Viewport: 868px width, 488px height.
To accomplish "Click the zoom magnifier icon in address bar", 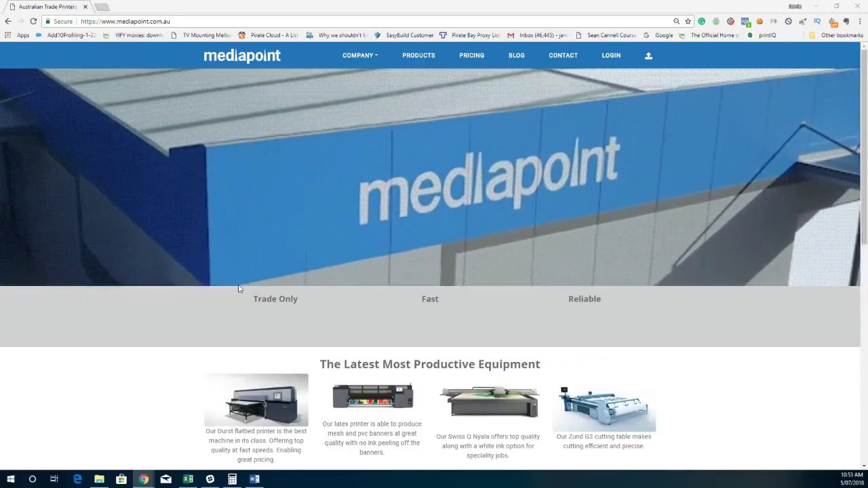I will 676,21.
